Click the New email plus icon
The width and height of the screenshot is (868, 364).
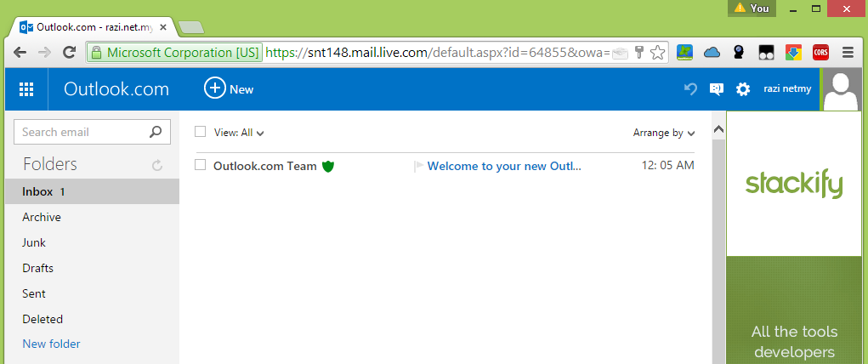[x=215, y=88]
